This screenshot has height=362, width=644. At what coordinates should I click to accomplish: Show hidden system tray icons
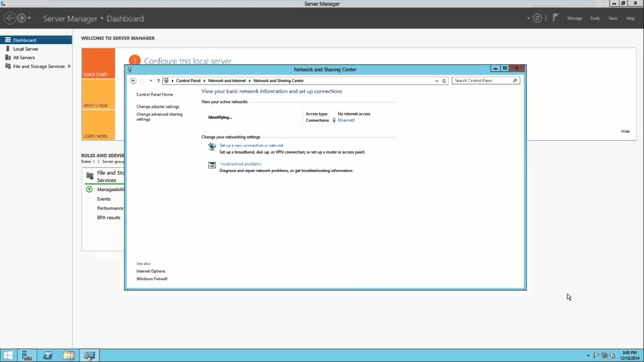point(588,355)
